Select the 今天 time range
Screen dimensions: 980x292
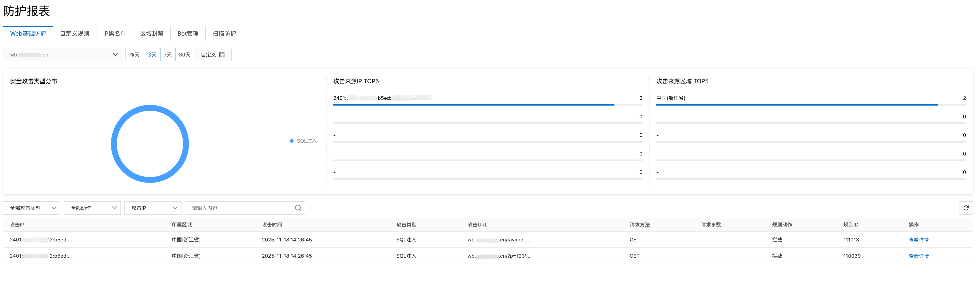pos(151,55)
